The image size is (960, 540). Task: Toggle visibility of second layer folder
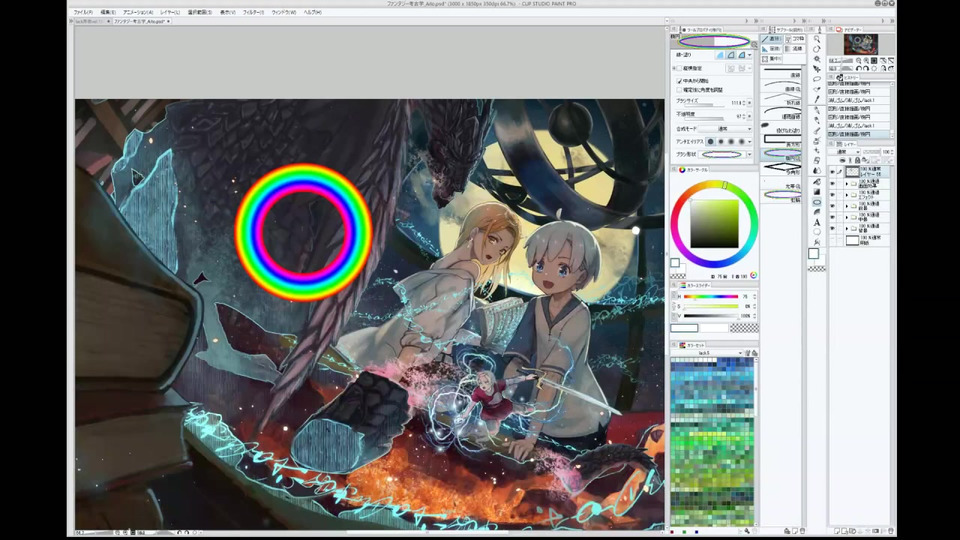point(833,184)
